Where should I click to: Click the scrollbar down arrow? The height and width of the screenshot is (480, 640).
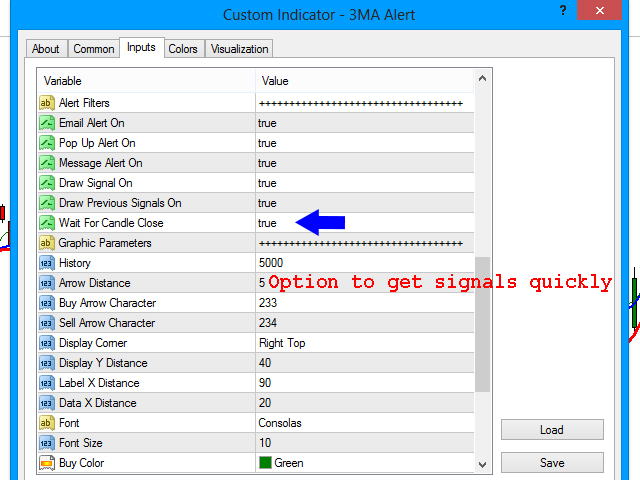[482, 464]
